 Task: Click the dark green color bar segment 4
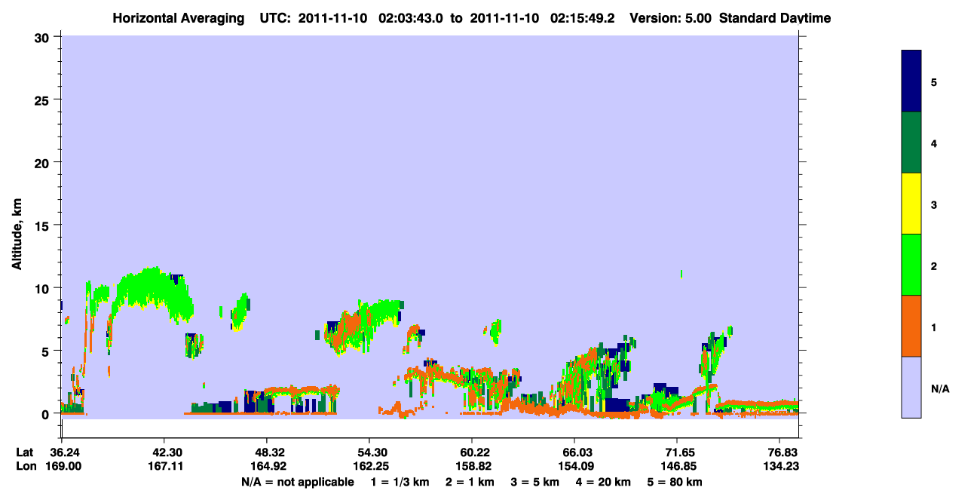tap(911, 143)
